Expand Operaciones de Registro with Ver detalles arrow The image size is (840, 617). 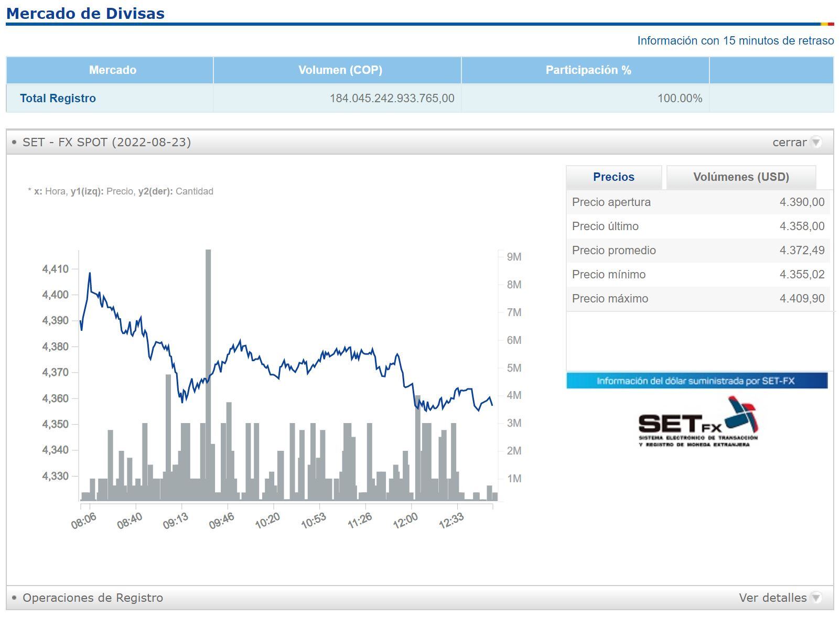[x=816, y=598]
